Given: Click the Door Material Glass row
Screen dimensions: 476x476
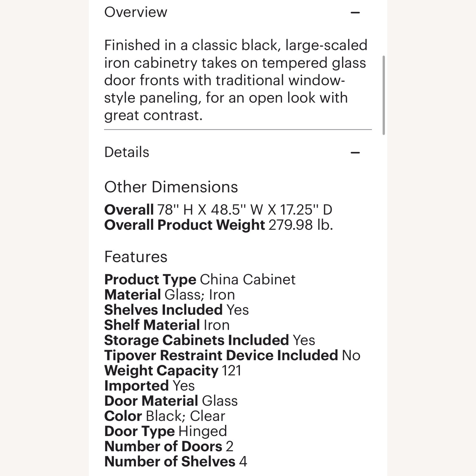Looking at the screenshot, I should click(171, 401).
